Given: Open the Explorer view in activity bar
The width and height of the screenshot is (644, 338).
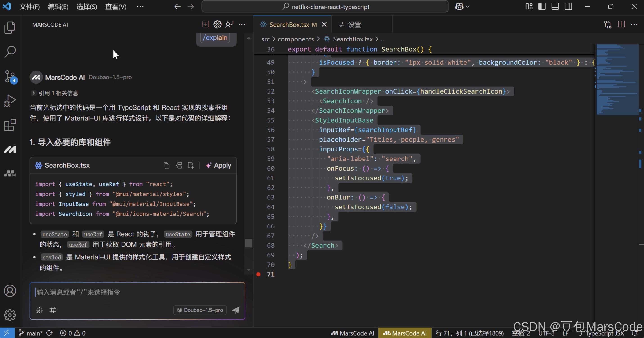Looking at the screenshot, I should point(10,27).
